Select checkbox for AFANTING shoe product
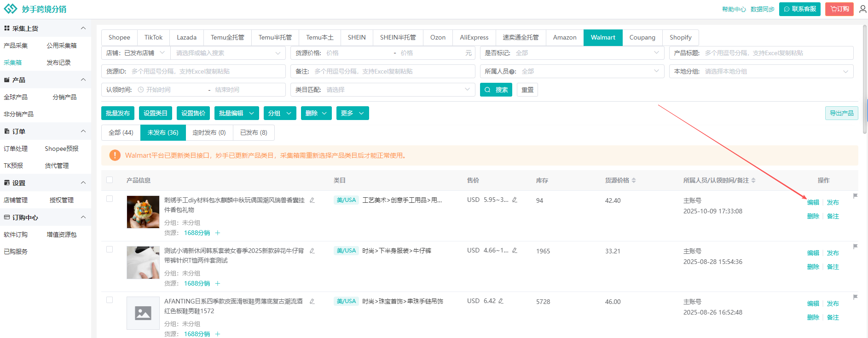 (110, 300)
